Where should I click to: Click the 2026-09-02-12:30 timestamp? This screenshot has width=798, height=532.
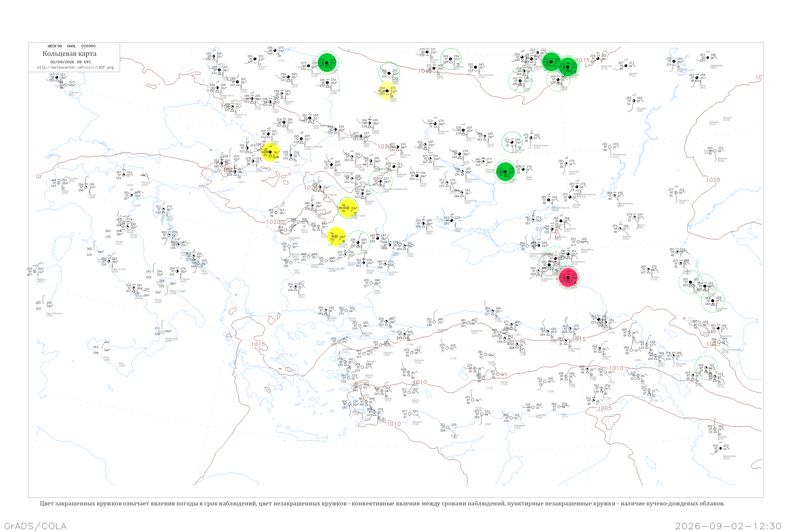(x=728, y=526)
